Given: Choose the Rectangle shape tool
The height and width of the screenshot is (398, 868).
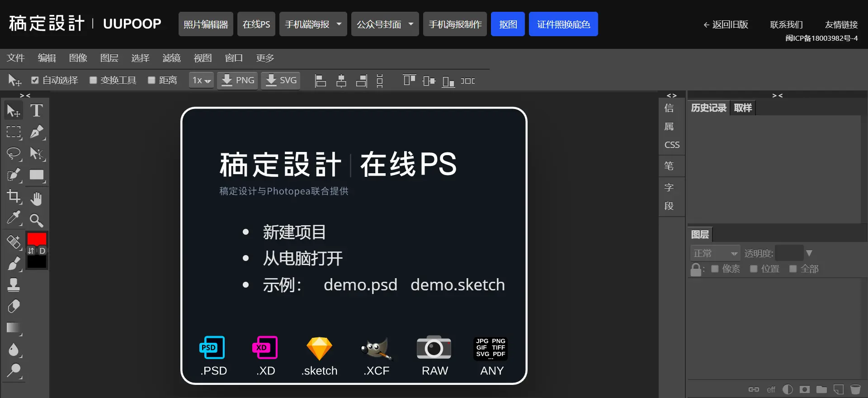Looking at the screenshot, I should (x=37, y=175).
